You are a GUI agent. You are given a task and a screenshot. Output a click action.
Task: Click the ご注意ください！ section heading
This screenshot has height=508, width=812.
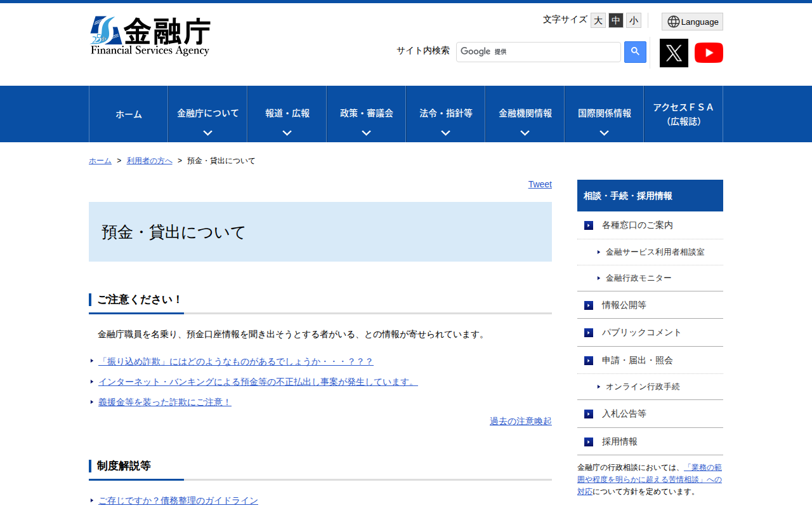tap(140, 300)
